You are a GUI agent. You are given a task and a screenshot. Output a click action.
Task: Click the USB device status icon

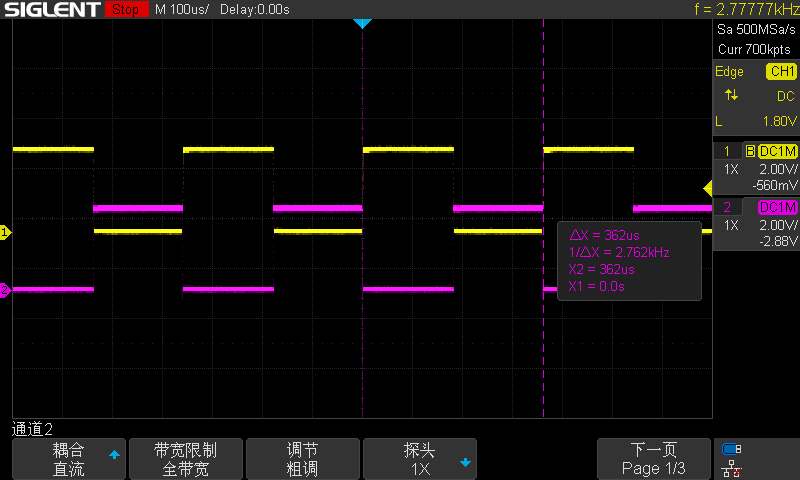coord(731,449)
